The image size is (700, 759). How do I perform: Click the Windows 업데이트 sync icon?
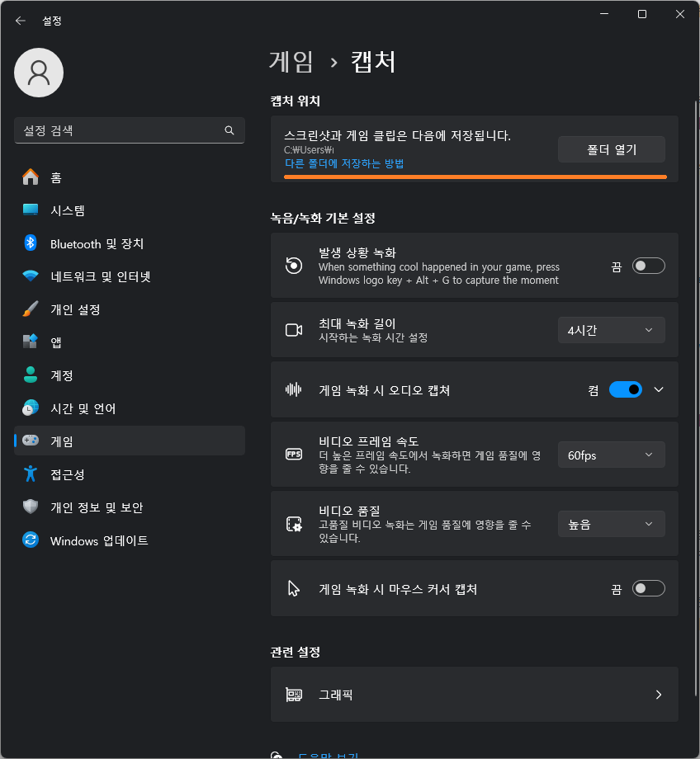31,540
